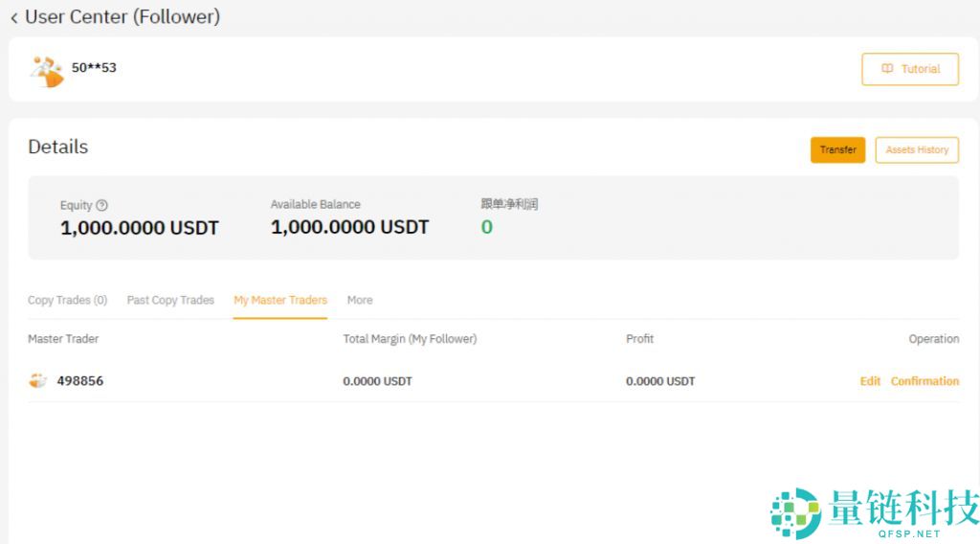980x544 pixels.
Task: Click the Equity amount 1,000.0000 USDT
Action: tap(140, 228)
